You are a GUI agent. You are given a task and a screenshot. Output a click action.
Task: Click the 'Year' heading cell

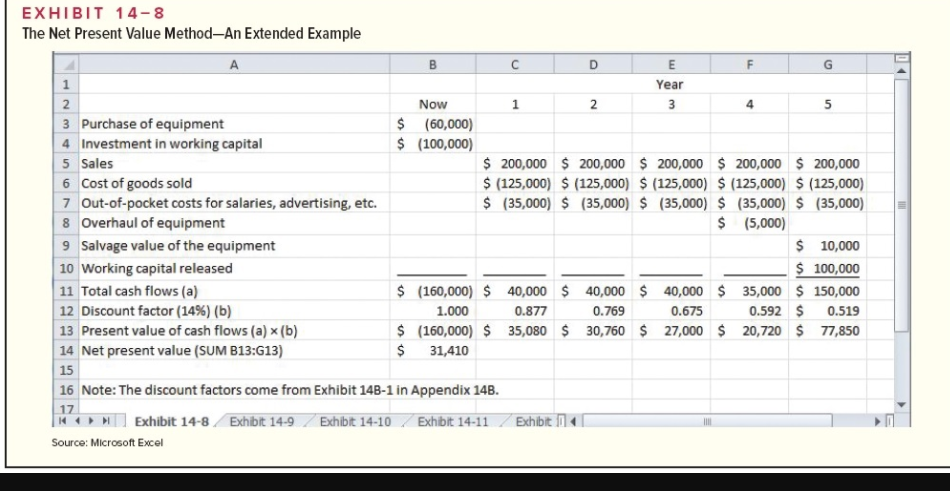pos(671,85)
